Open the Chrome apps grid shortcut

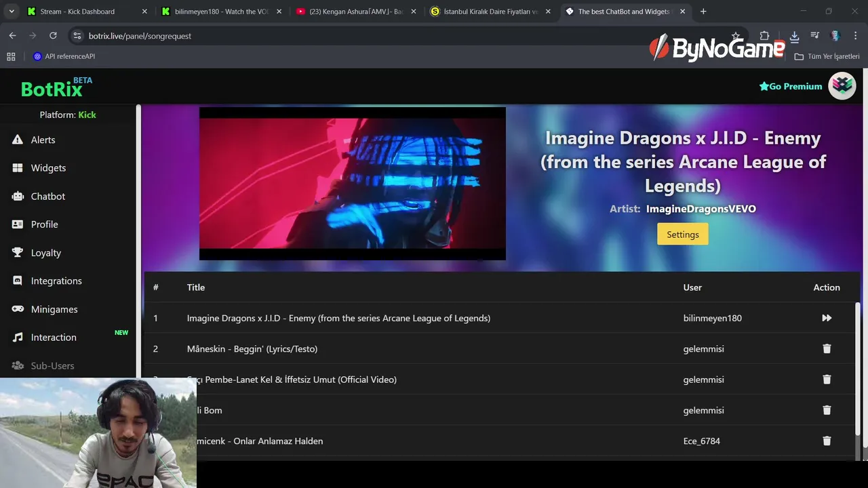[11, 56]
